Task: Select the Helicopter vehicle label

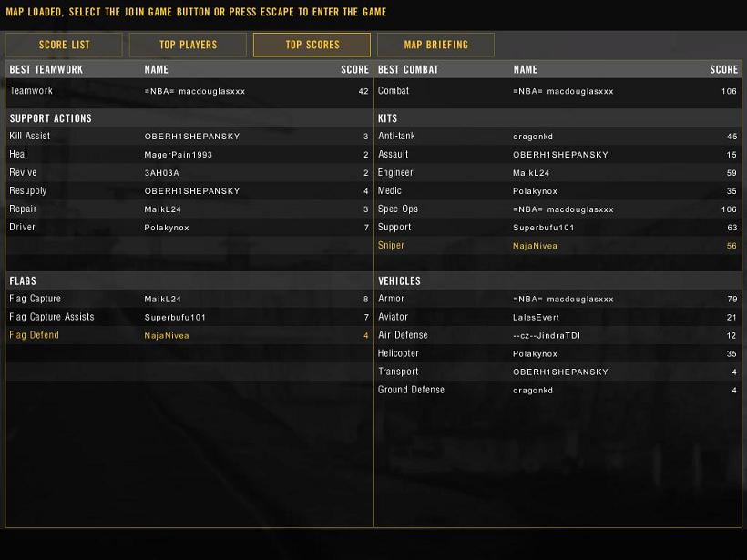Action: (398, 353)
